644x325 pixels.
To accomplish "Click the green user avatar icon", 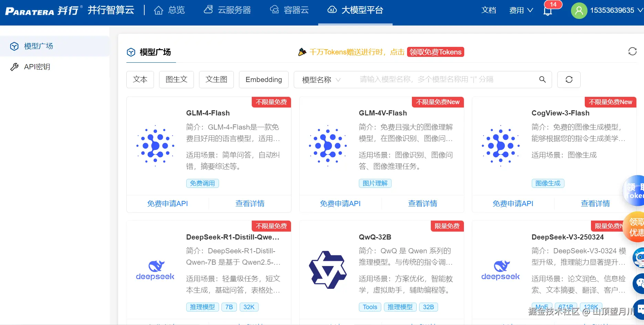I will (x=579, y=10).
